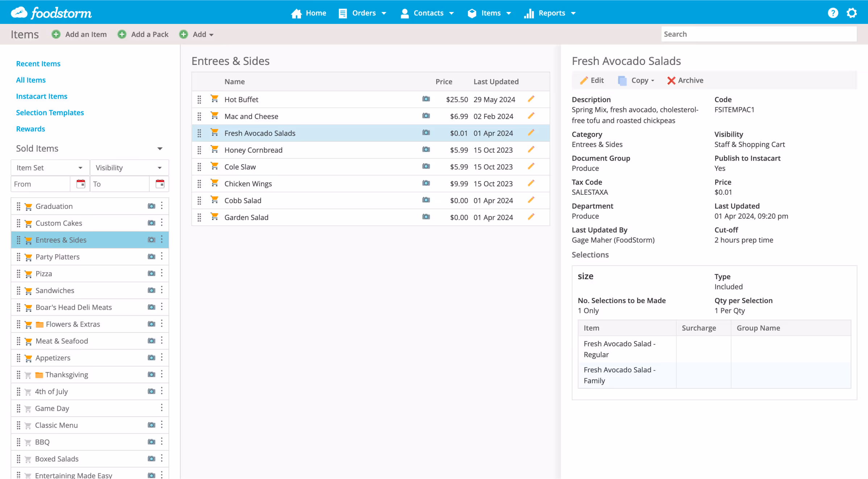Collapse the Sold Items section
Viewport: 868px width, 479px height.
(160, 148)
